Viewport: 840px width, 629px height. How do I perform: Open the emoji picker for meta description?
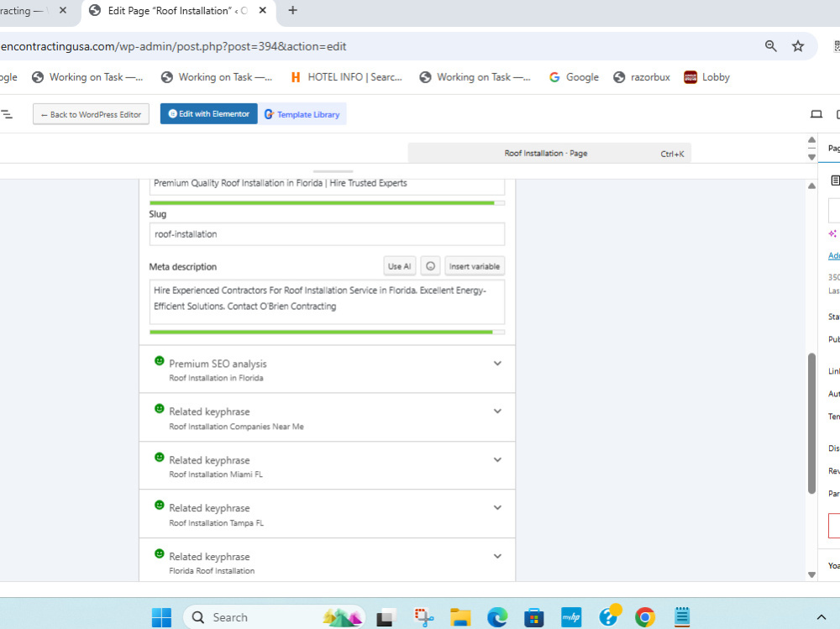coord(430,266)
